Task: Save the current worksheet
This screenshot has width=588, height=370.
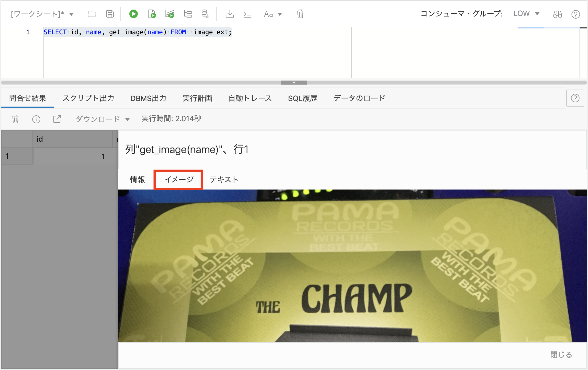Action: point(110,14)
